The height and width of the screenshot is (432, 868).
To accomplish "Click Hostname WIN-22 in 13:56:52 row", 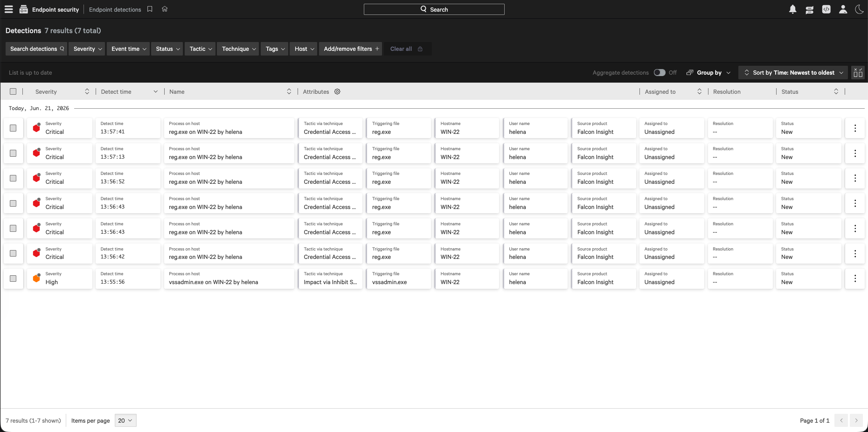I will coord(450,182).
